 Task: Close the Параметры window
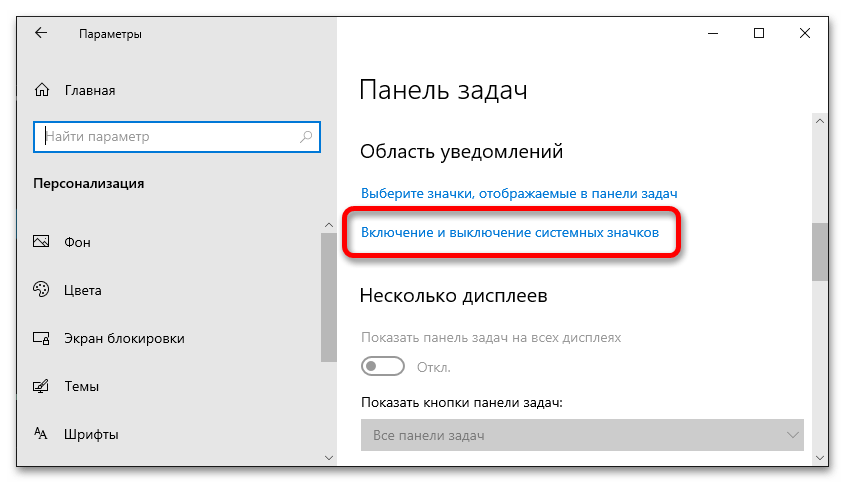[805, 33]
